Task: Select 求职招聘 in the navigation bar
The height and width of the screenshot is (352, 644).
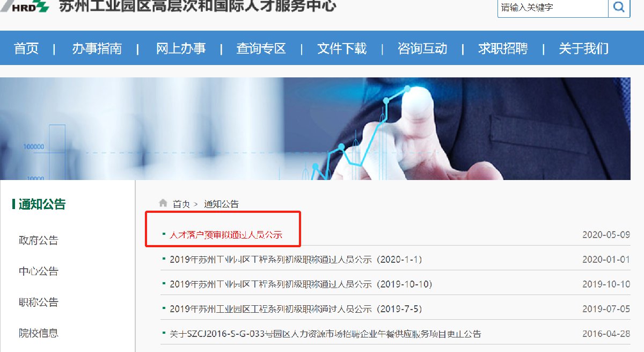Action: click(x=503, y=49)
